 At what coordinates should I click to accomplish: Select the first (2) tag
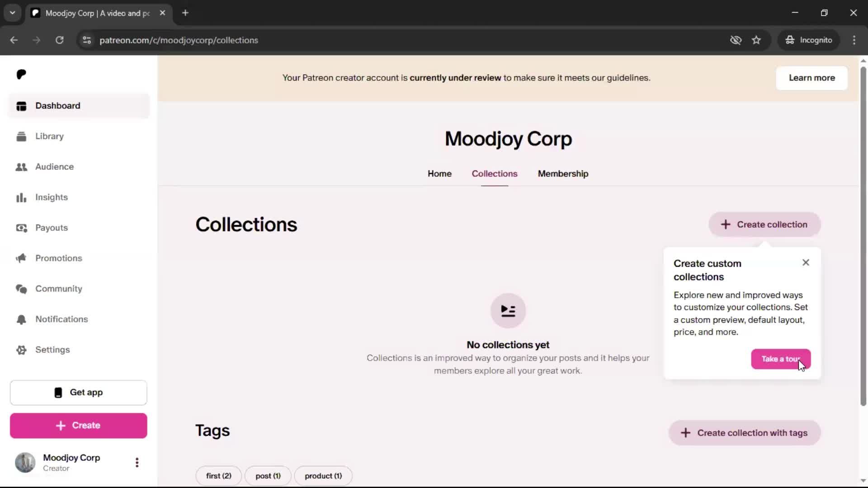(219, 476)
